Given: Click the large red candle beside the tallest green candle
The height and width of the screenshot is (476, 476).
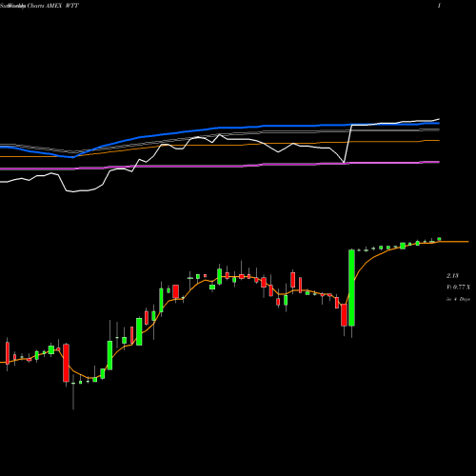Looking at the screenshot, I should pyautogui.click(x=344, y=315).
